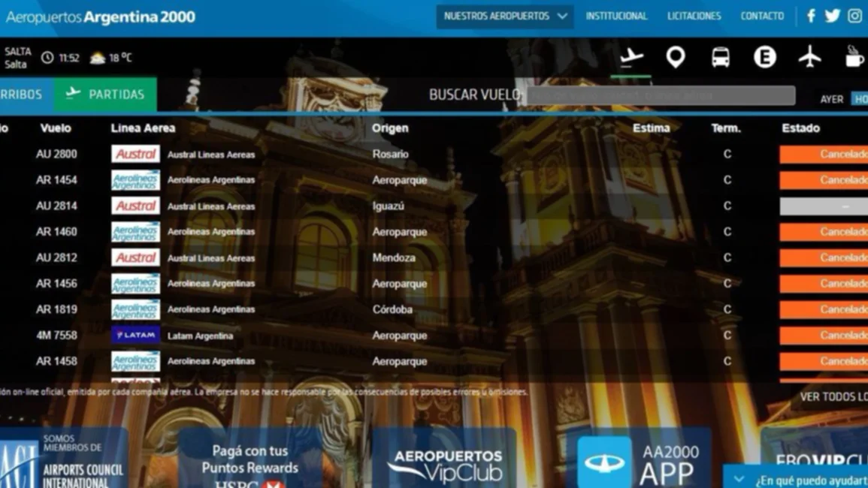This screenshot has height=488, width=868.
Task: Click the gray status for AU 2814
Action: tap(824, 206)
